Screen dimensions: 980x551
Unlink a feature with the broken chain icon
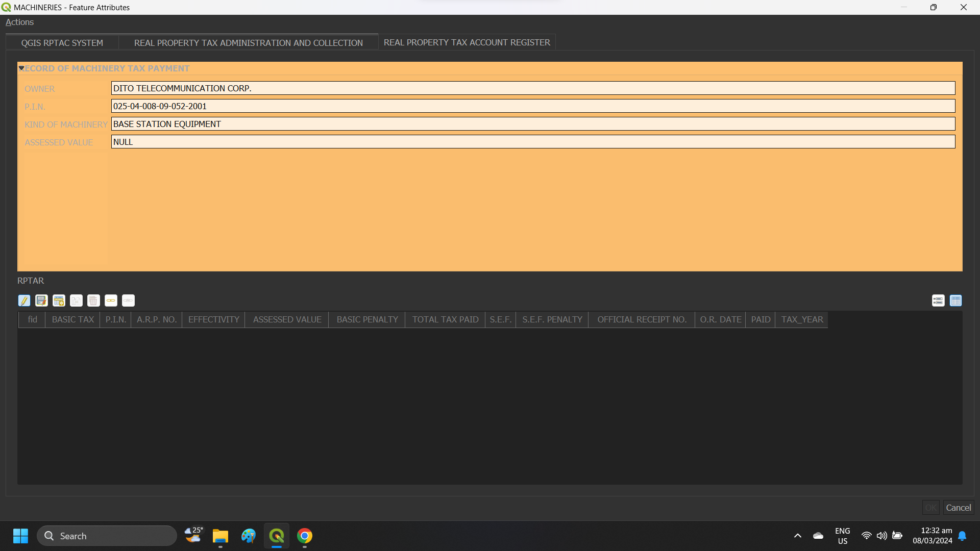click(x=128, y=300)
